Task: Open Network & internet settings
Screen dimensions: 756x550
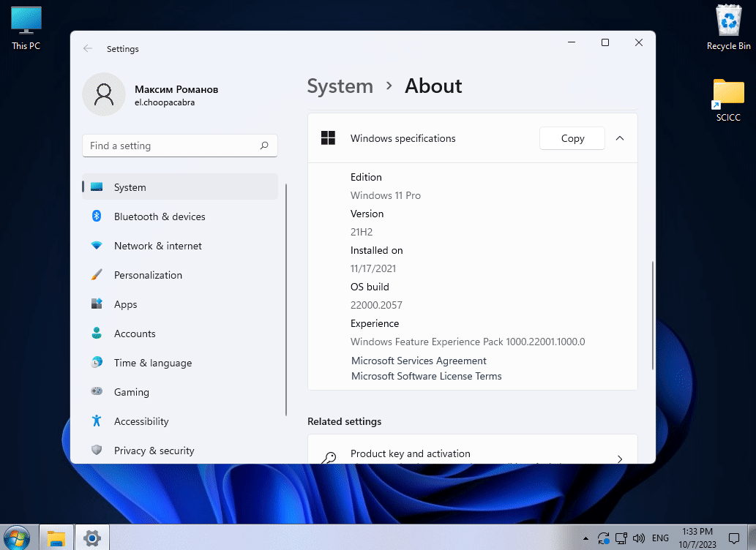Action: coord(180,246)
